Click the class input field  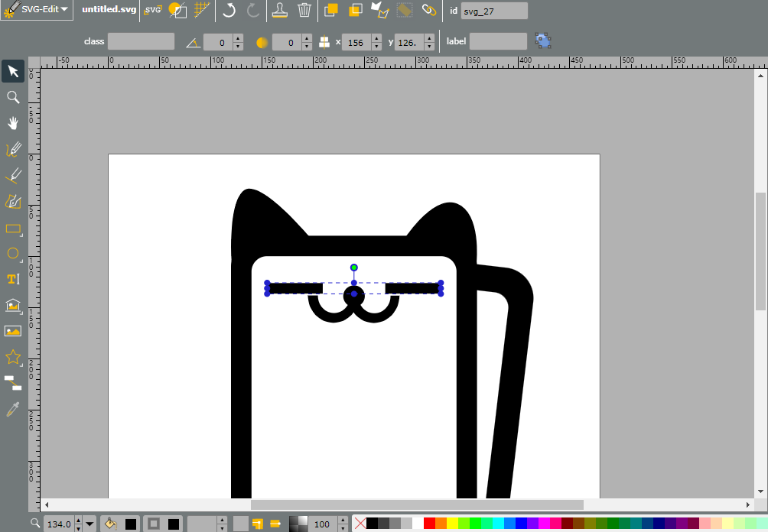(x=141, y=41)
